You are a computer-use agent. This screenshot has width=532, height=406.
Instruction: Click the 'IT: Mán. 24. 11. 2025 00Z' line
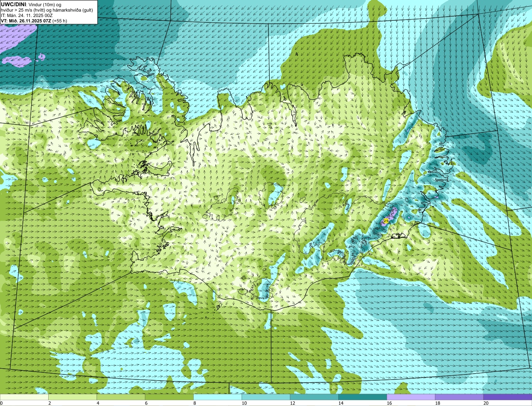27,15
